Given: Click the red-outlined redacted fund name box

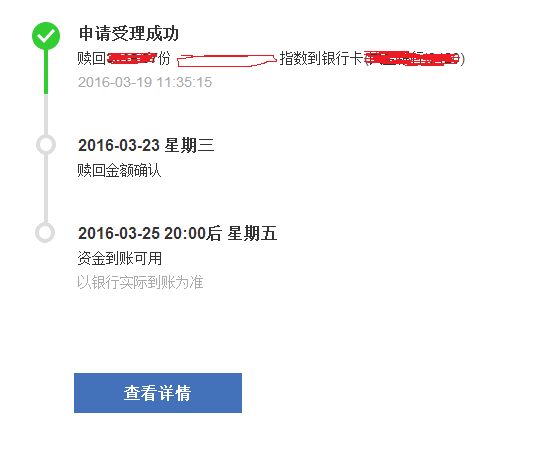Looking at the screenshot, I should click(227, 61).
